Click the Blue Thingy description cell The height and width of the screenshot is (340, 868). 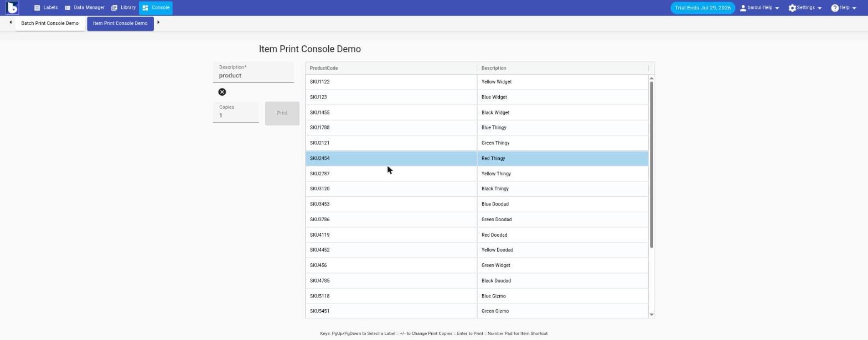[562, 128]
